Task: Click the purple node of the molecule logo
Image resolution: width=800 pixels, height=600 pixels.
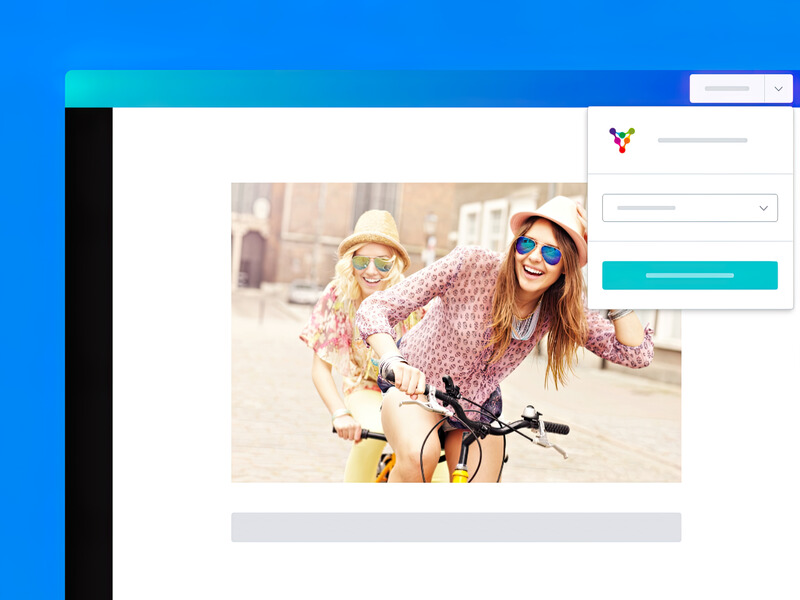Action: (612, 130)
